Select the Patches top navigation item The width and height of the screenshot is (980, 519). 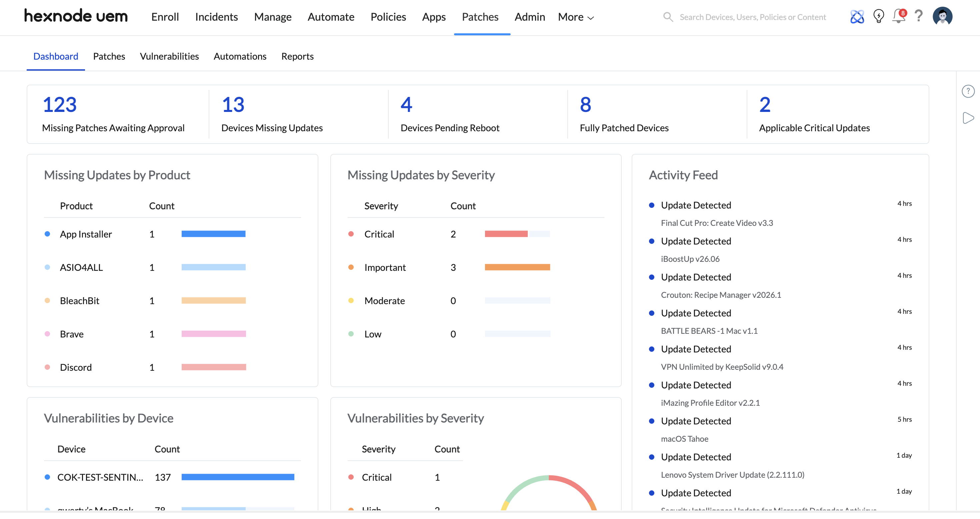pos(480,17)
